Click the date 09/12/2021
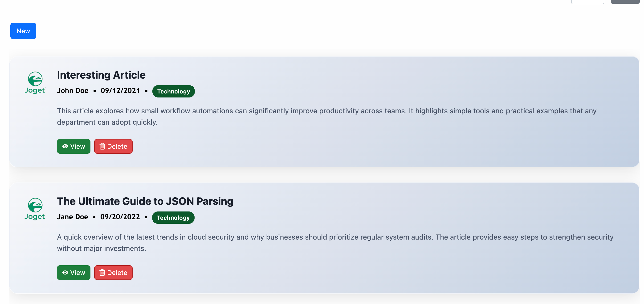644x304 pixels. [120, 90]
